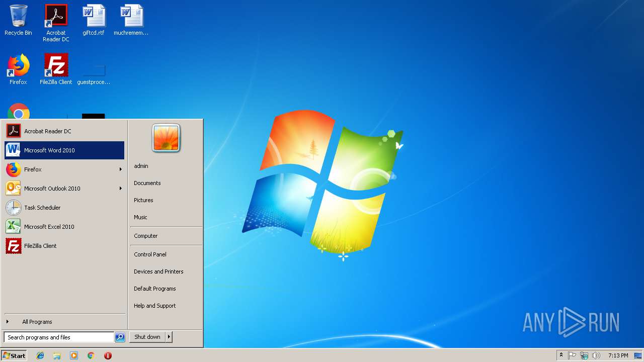The height and width of the screenshot is (362, 644).
Task: Open Microsoft Outlook 2010 from Start menu
Action: click(x=64, y=189)
